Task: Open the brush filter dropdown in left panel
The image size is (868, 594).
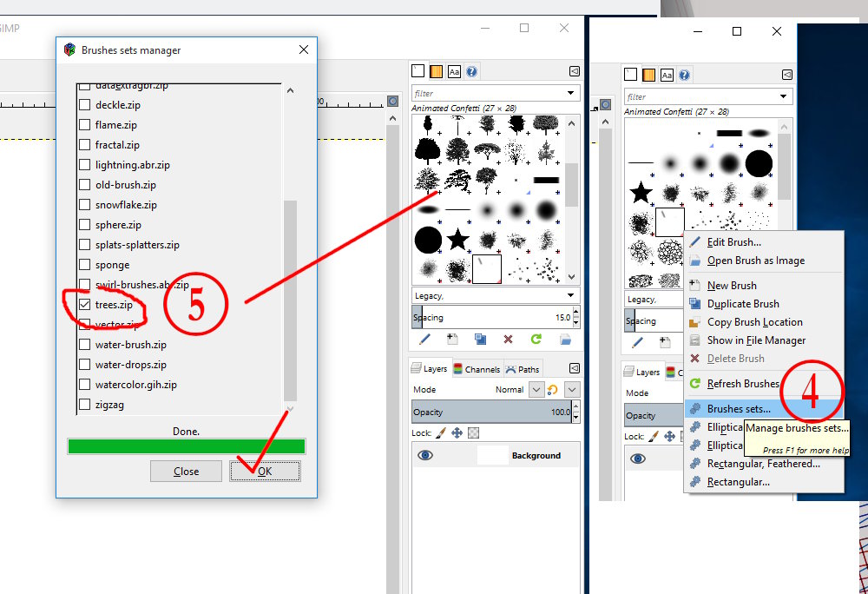Action: click(x=571, y=93)
